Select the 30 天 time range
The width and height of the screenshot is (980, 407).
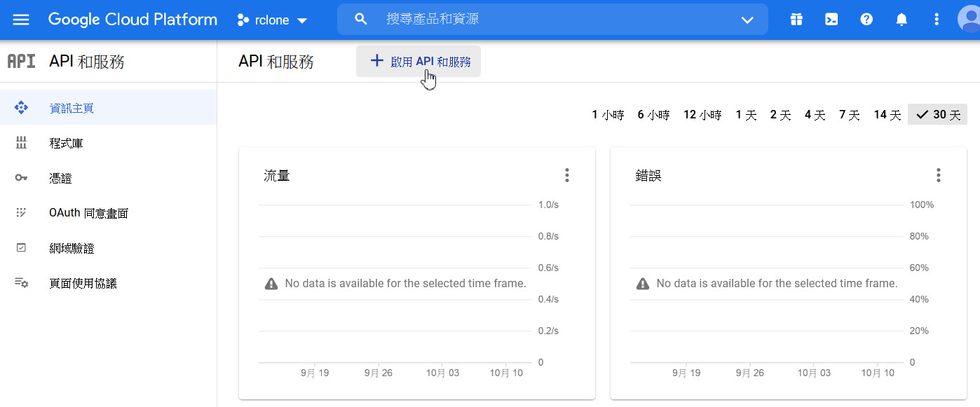pyautogui.click(x=938, y=115)
